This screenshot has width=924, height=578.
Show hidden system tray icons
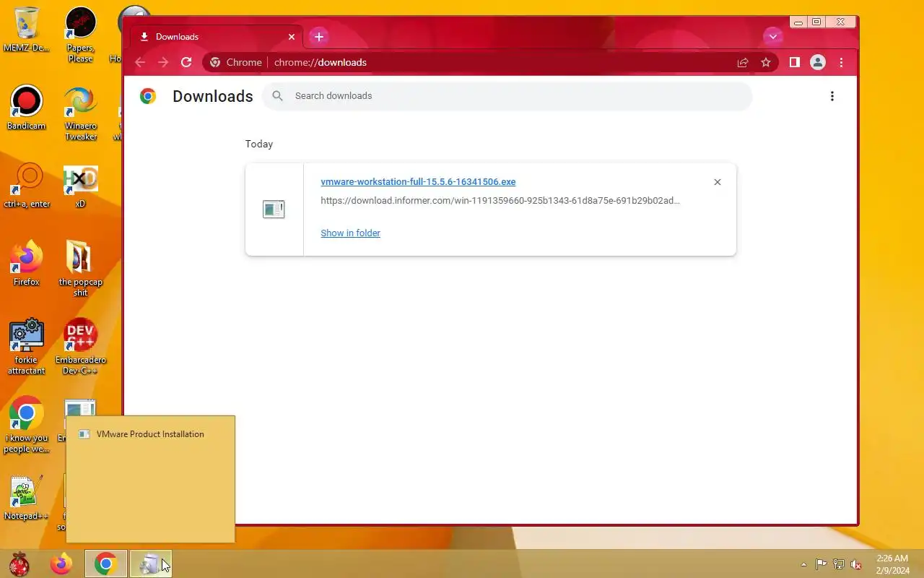pyautogui.click(x=803, y=564)
